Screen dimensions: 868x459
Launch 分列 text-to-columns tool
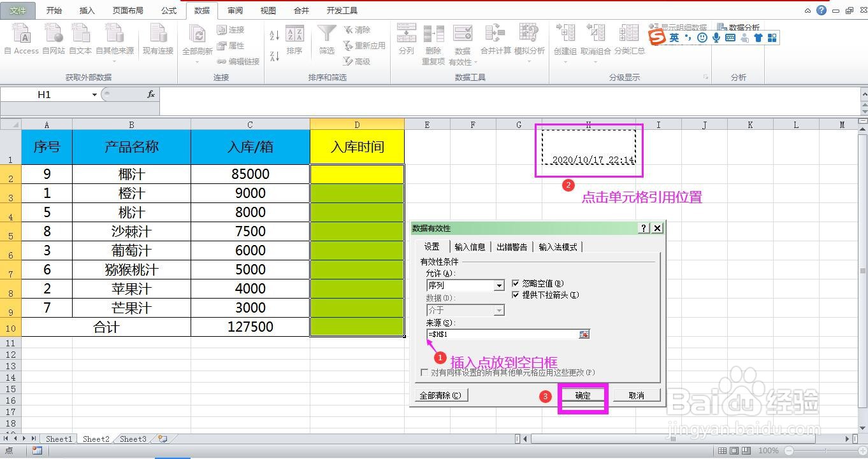[406, 37]
